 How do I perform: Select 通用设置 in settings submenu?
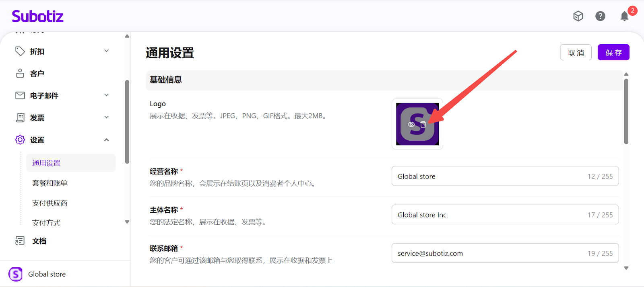click(46, 163)
